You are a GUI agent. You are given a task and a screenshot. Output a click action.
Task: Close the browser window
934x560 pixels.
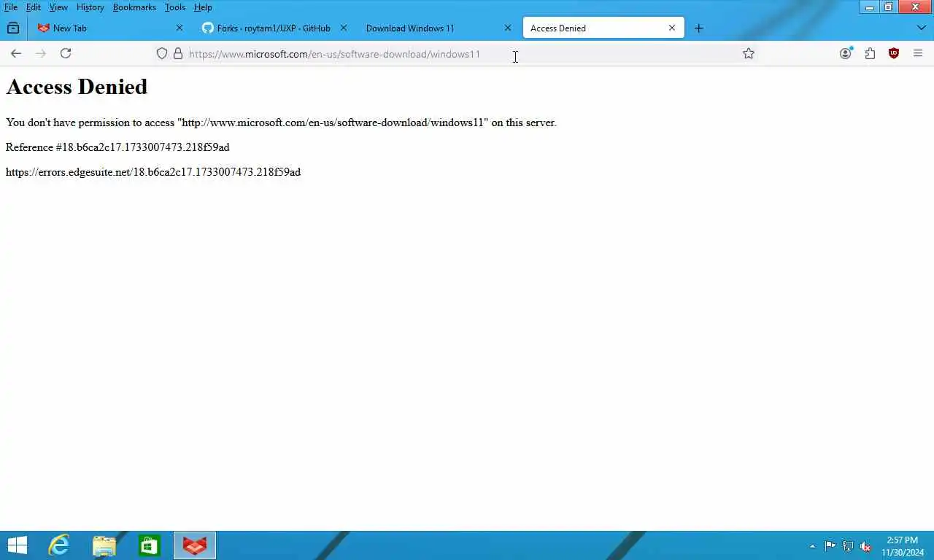pos(916,7)
